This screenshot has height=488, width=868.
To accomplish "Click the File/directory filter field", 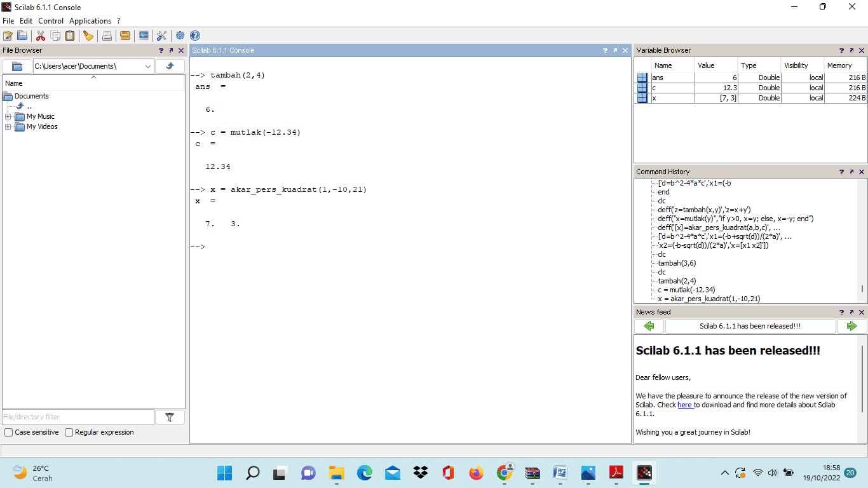I will (78, 417).
